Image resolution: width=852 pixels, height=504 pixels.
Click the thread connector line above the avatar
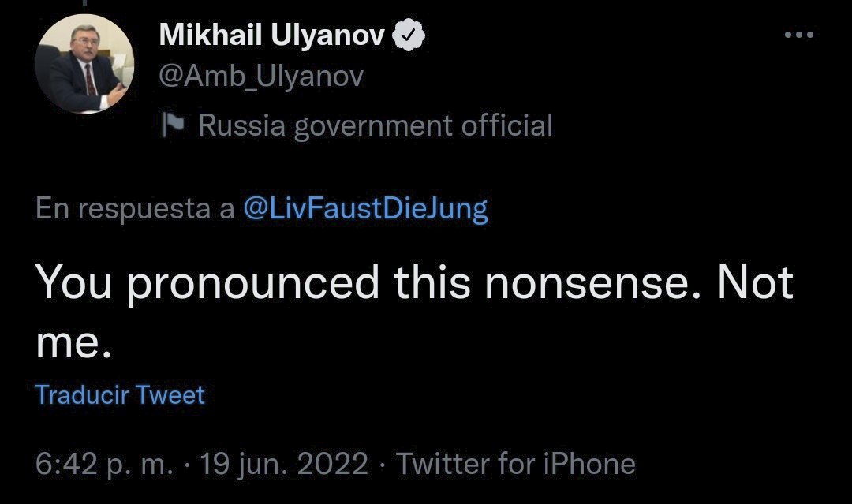(84, 2)
